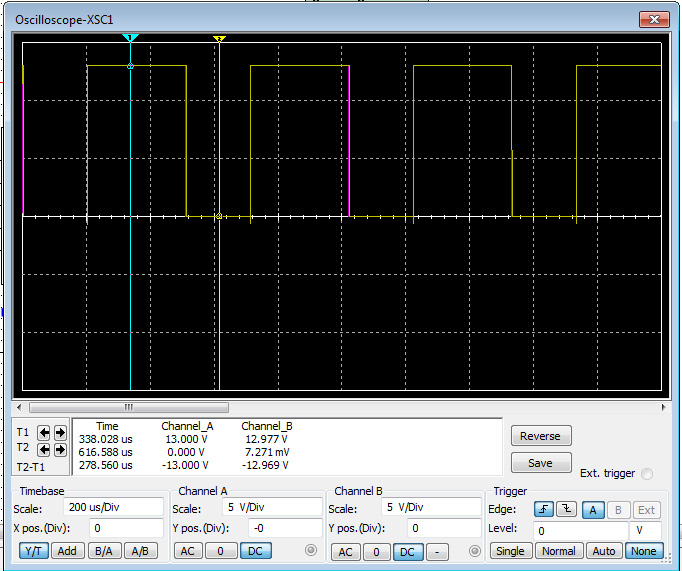Click the Channel A Scale field

point(272,507)
